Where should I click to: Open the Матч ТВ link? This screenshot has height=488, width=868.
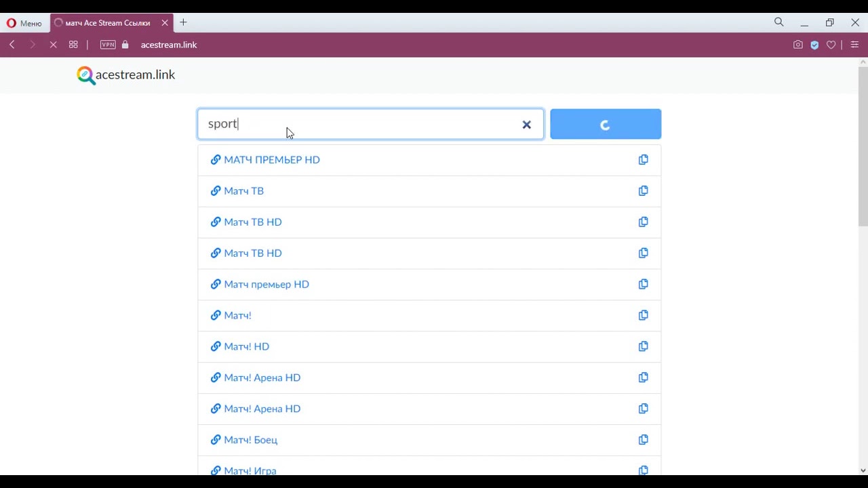click(244, 191)
